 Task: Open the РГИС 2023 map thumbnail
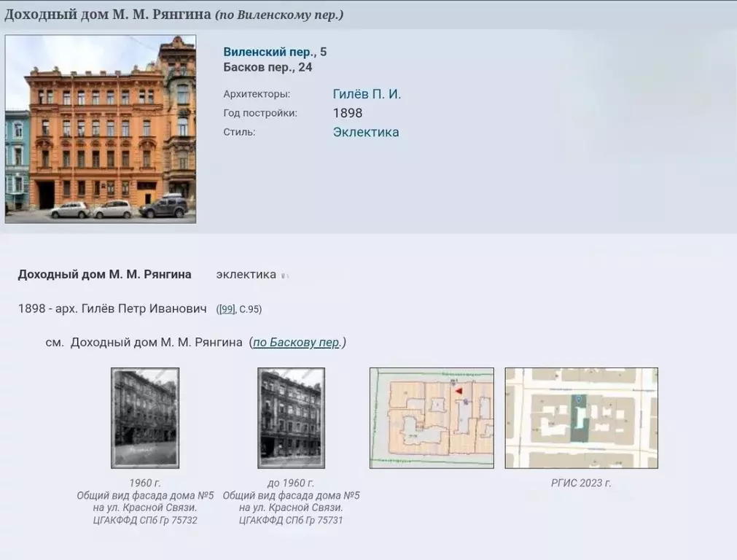(581, 418)
